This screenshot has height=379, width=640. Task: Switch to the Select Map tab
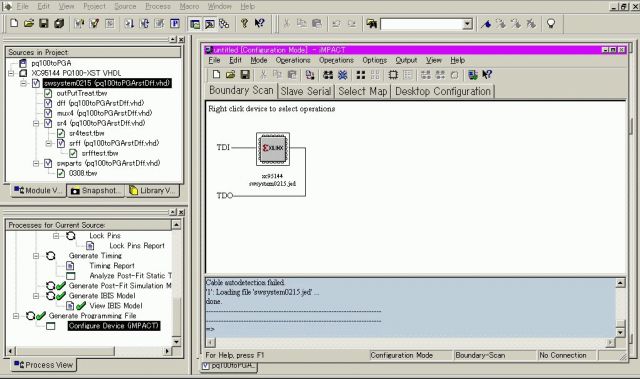(362, 91)
